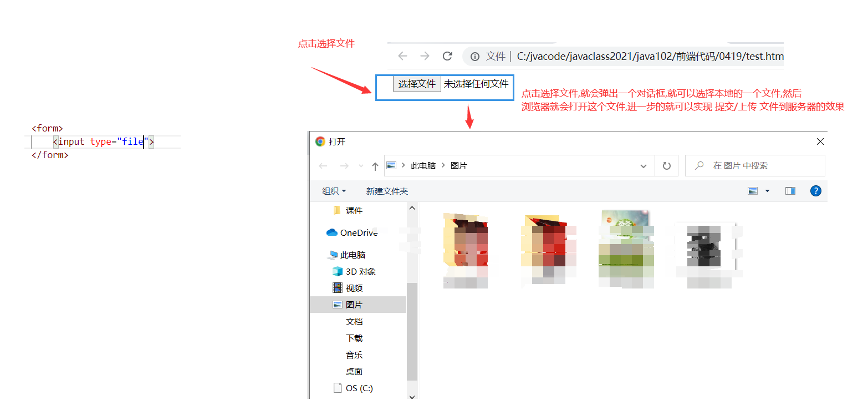This screenshot has width=868, height=405.
Task: Click the thumbnail view icon in dialog toolbar
Action: pos(752,191)
